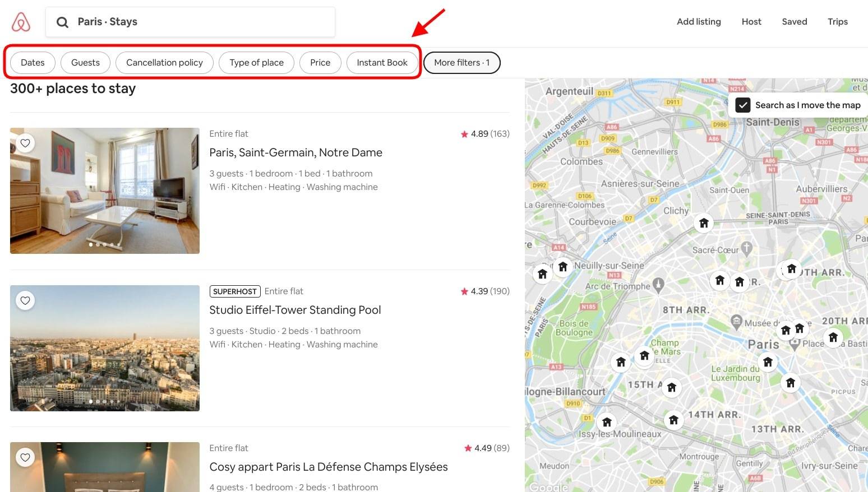Open the Saved menu item

pos(794,22)
